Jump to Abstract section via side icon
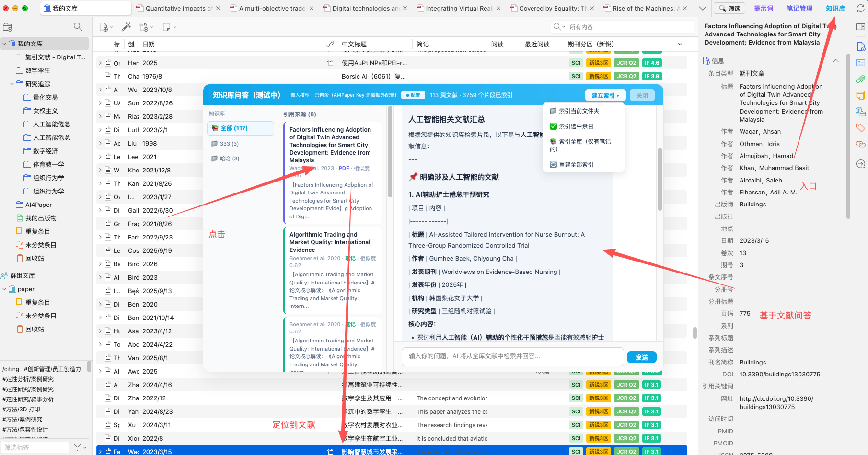 pyautogui.click(x=861, y=63)
